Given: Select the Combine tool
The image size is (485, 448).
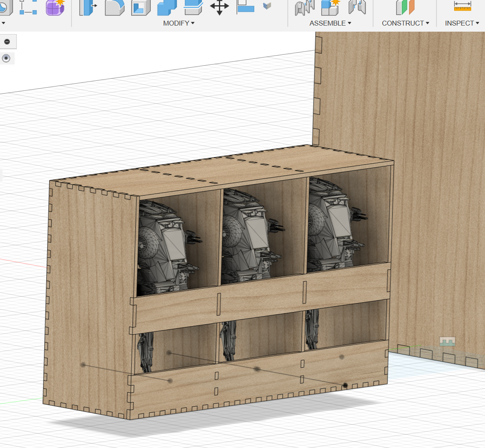Looking at the screenshot, I should [x=167, y=7].
